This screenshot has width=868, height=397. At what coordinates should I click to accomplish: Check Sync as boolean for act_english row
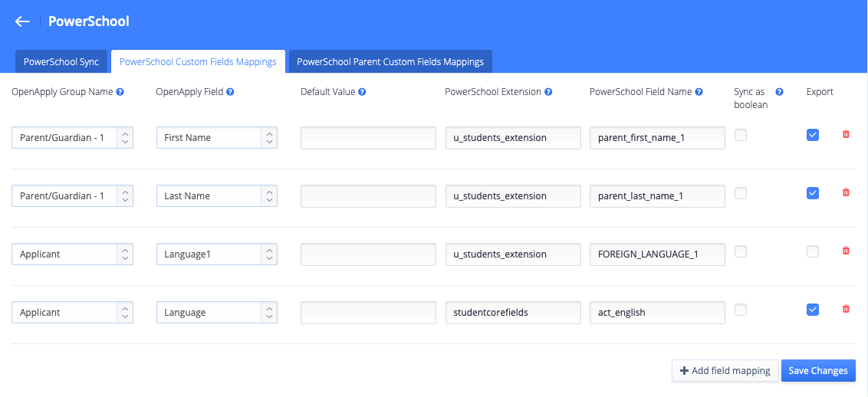click(740, 310)
